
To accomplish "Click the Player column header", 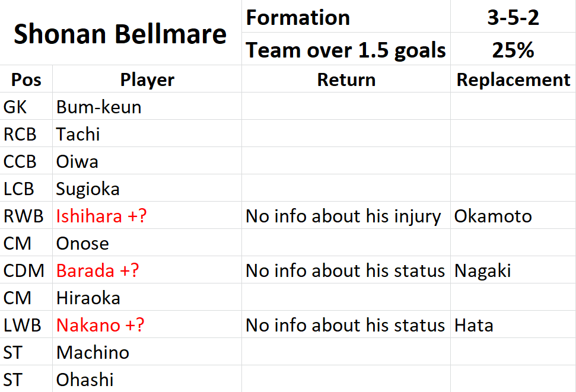I will tap(147, 79).
